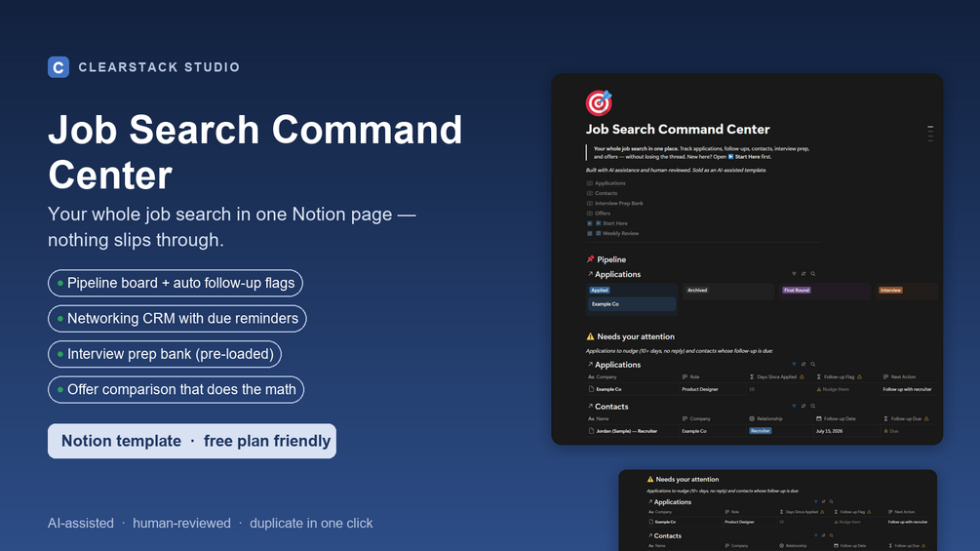Click page icon before Jordan (Sample) row, large preview
This screenshot has width=980, height=551.
[591, 431]
